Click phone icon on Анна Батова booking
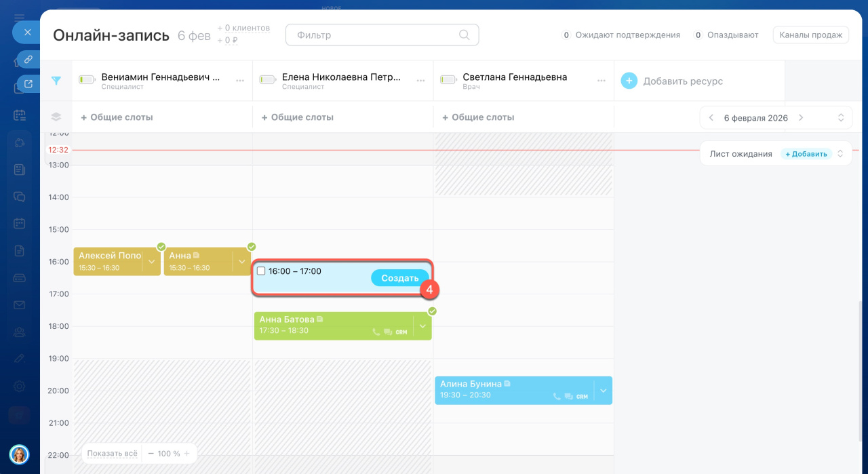The width and height of the screenshot is (868, 474). click(376, 332)
